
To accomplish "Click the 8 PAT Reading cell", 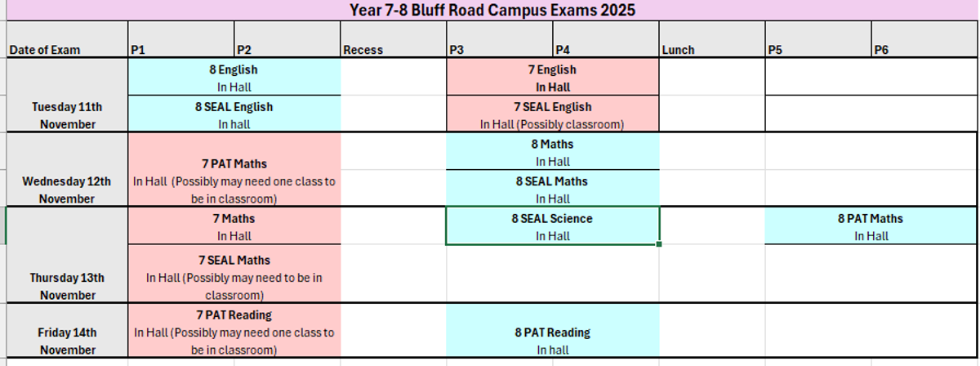I will (552, 341).
